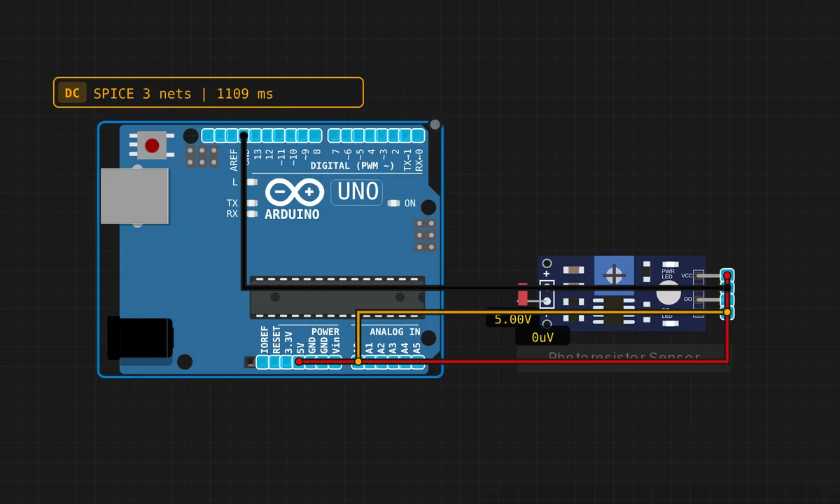Click the UNO label on the board
Viewport: 840px width, 504px height.
[358, 191]
